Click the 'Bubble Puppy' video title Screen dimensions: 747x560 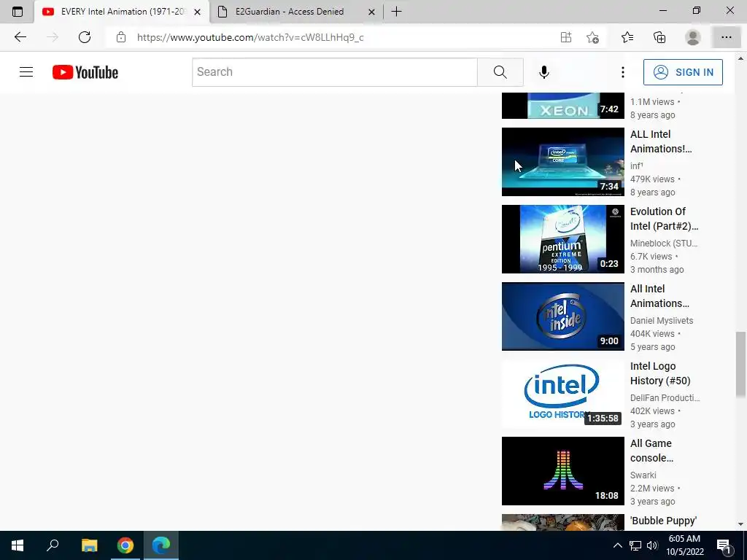663,521
